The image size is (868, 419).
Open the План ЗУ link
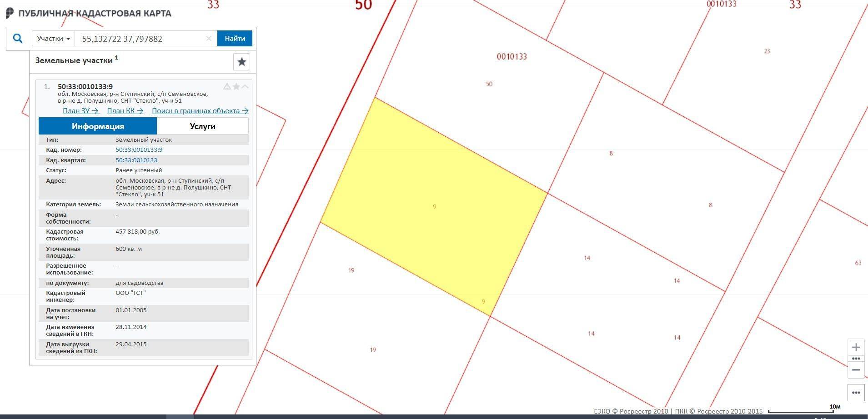coord(80,111)
